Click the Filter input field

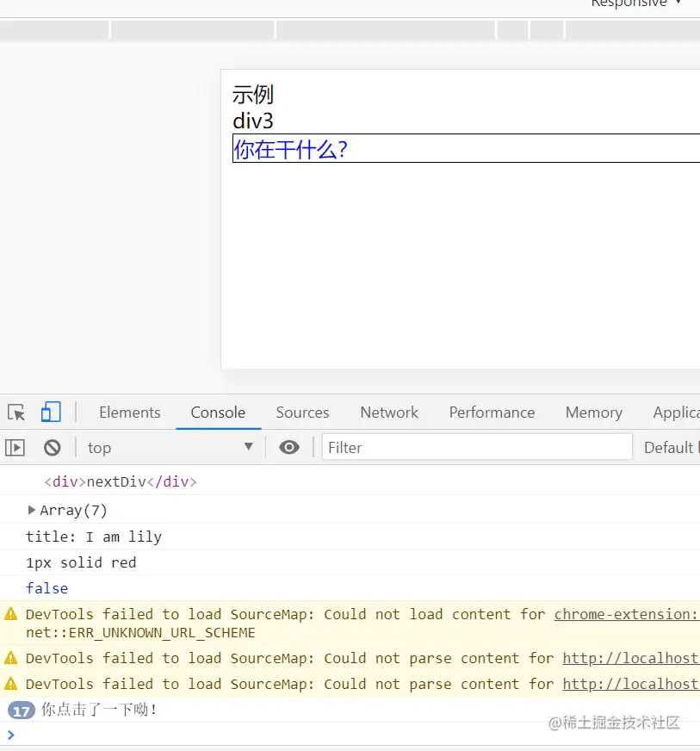tap(477, 447)
